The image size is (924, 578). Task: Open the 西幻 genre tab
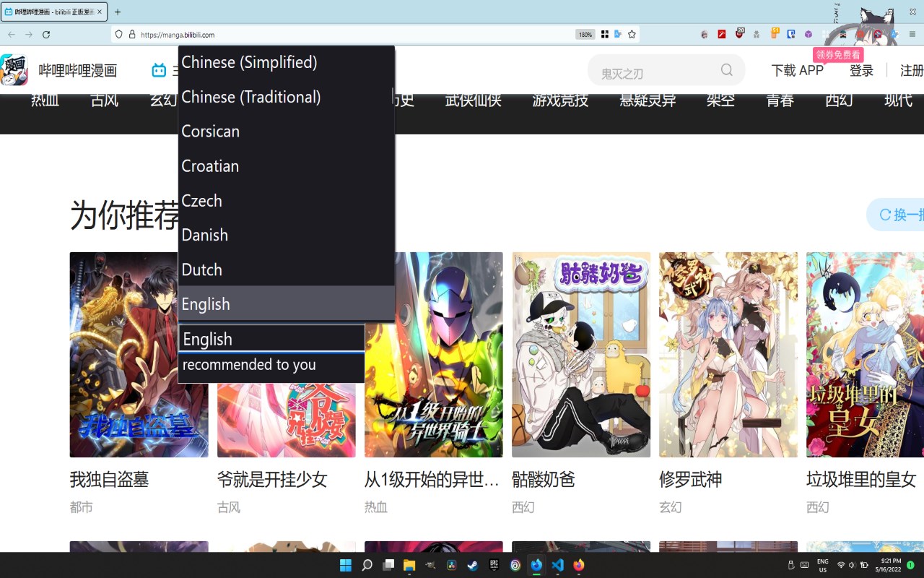click(839, 101)
